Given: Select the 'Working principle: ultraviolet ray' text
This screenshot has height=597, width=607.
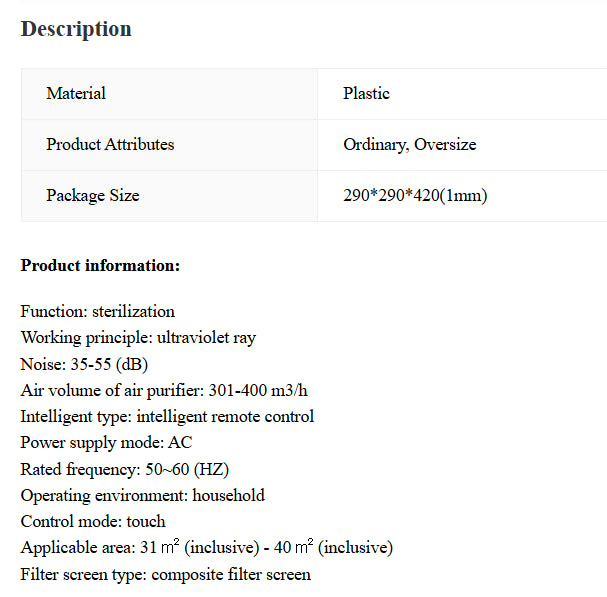Looking at the screenshot, I should pyautogui.click(x=138, y=338).
